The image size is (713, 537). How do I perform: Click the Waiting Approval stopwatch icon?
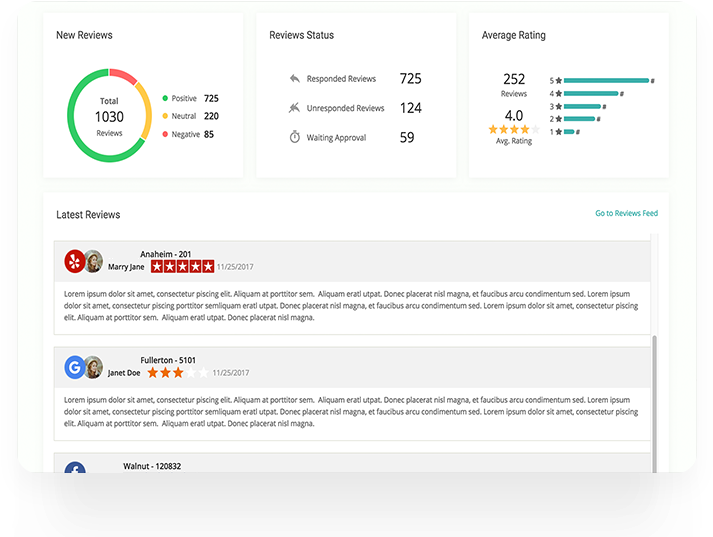point(295,137)
